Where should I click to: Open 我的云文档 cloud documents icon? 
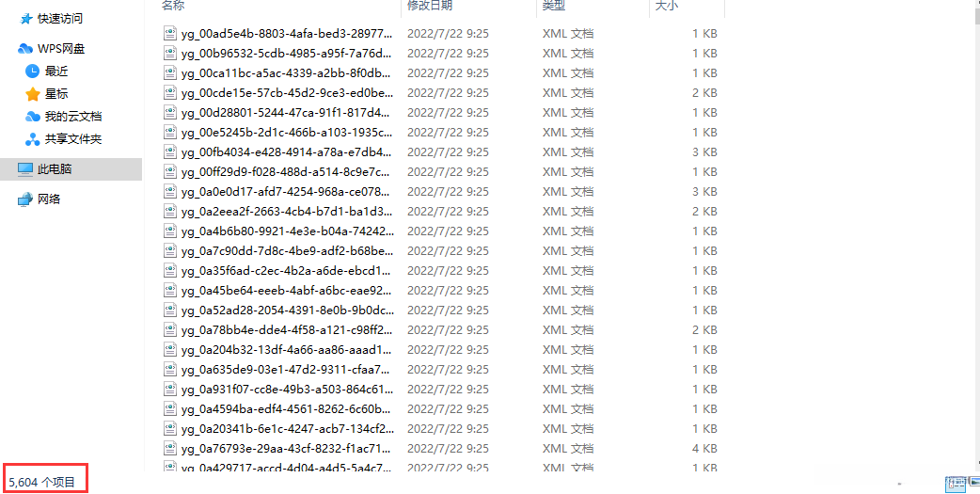33,117
